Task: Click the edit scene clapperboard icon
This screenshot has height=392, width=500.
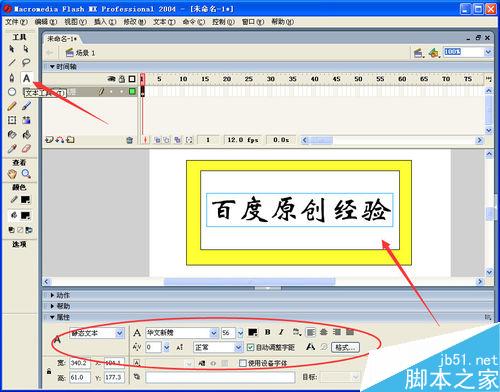Action: point(418,53)
